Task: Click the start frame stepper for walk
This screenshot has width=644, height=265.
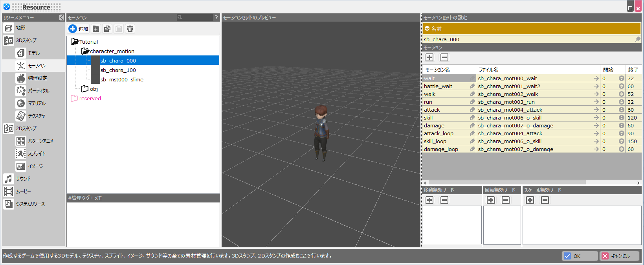Action: point(621,94)
